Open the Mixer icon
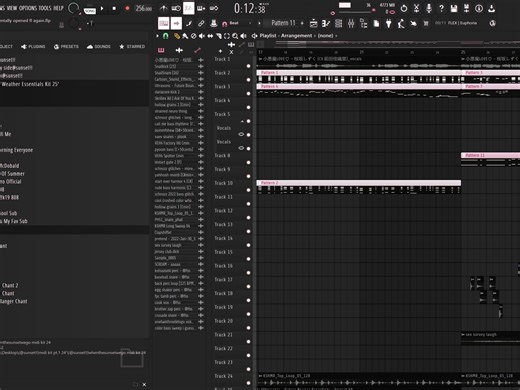520x390 pixels. pyautogui.click(x=351, y=23)
